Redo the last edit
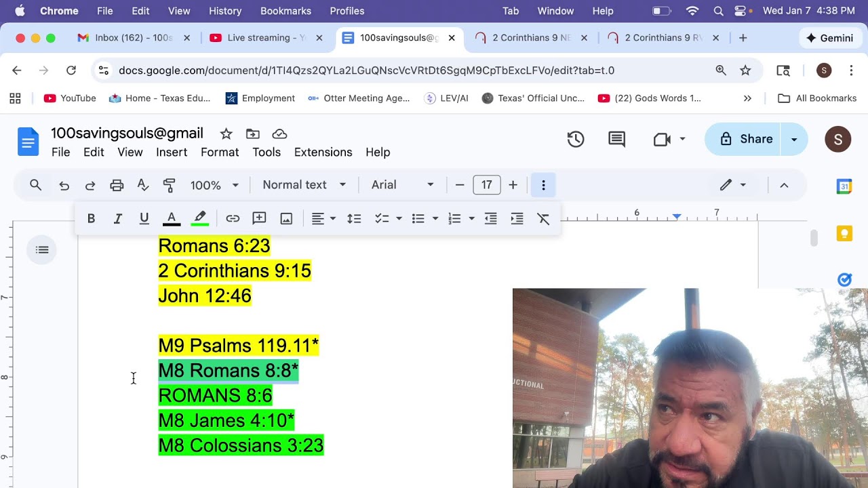Viewport: 868px width, 488px height. [x=90, y=185]
